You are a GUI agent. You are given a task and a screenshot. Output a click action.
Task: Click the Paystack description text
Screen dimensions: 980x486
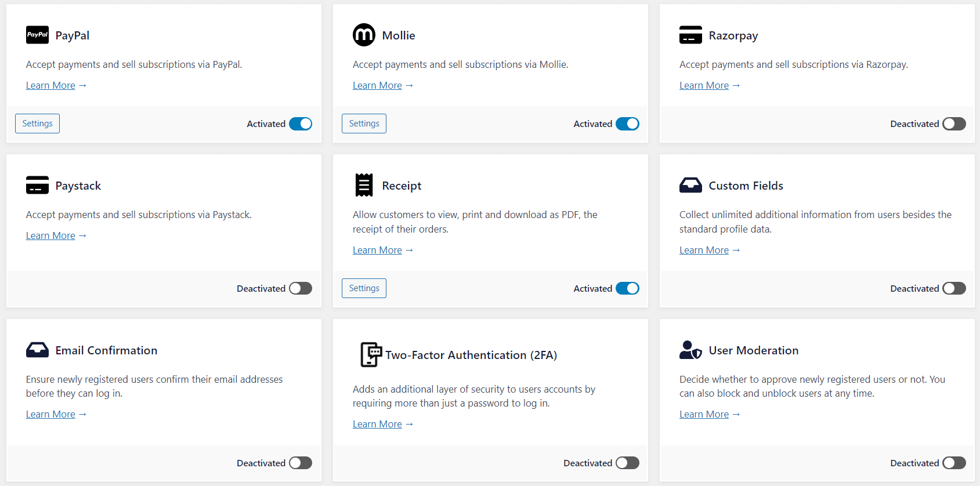click(139, 215)
